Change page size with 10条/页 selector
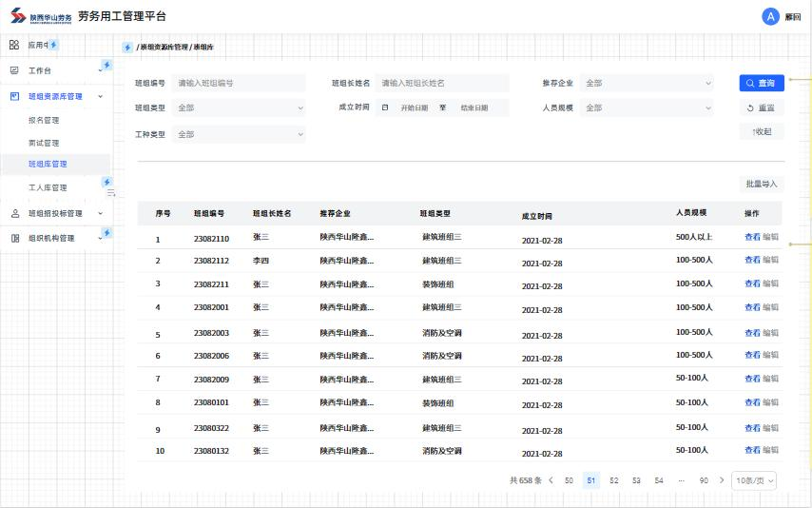Image resolution: width=812 pixels, height=508 pixels. pos(755,480)
